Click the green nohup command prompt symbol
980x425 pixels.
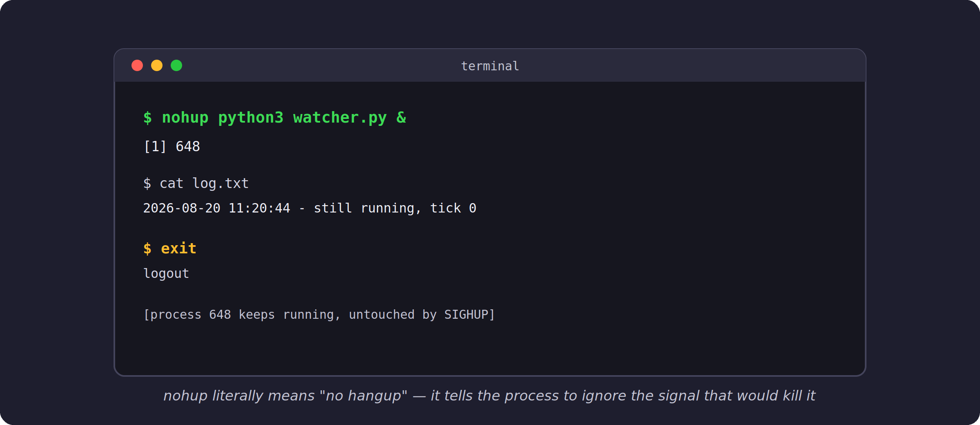(x=147, y=118)
